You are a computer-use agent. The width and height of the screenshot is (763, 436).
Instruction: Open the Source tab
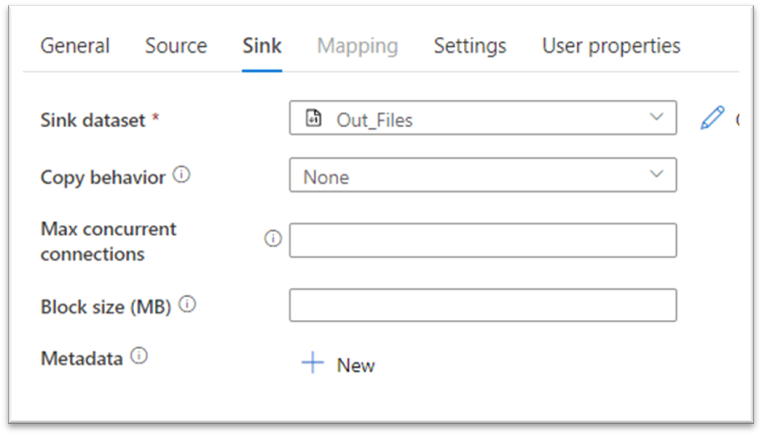pos(176,46)
